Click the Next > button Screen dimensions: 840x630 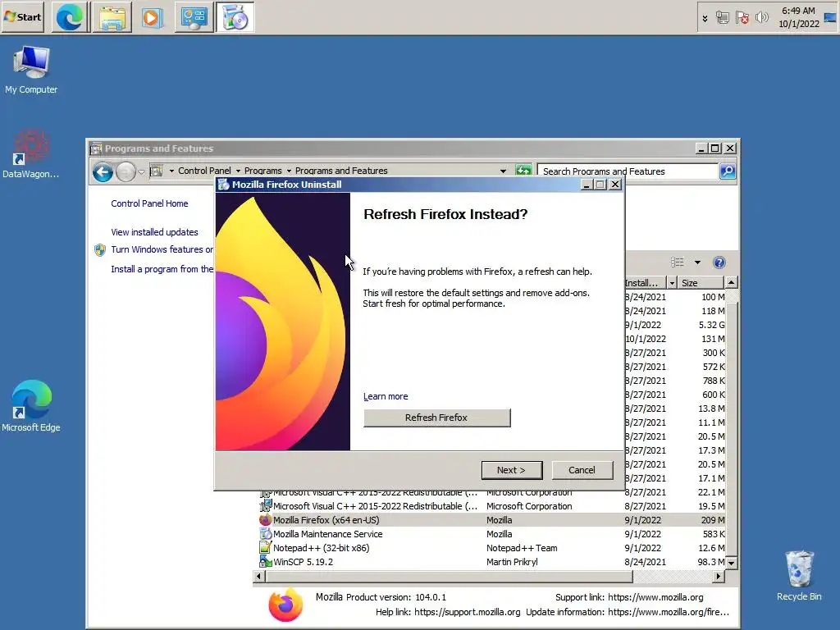click(512, 470)
